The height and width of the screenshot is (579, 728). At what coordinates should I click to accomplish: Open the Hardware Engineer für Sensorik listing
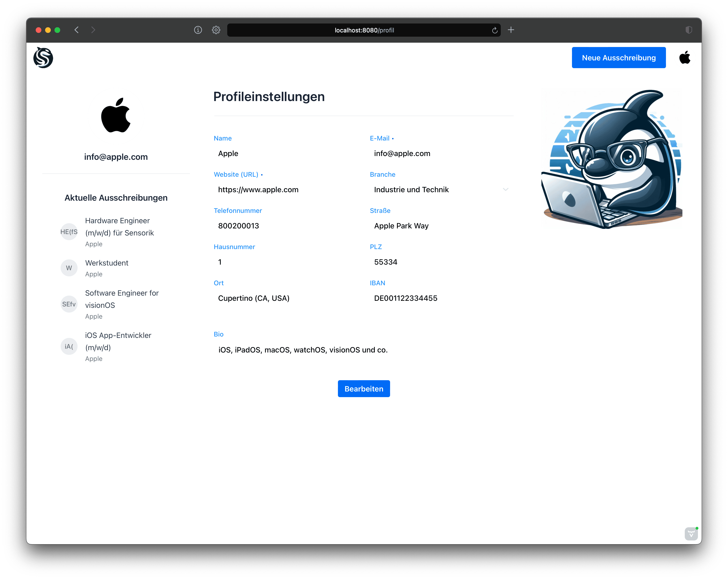pyautogui.click(x=119, y=227)
